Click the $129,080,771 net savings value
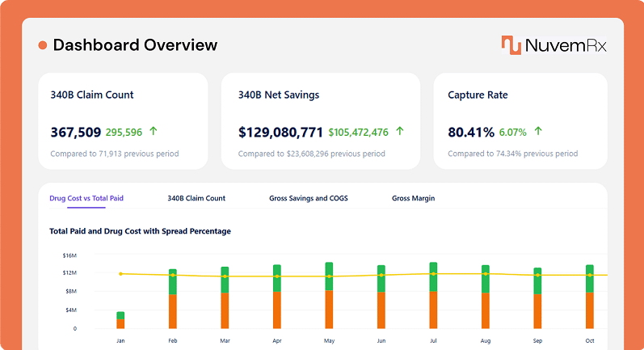This screenshot has height=350, width=644. (280, 132)
